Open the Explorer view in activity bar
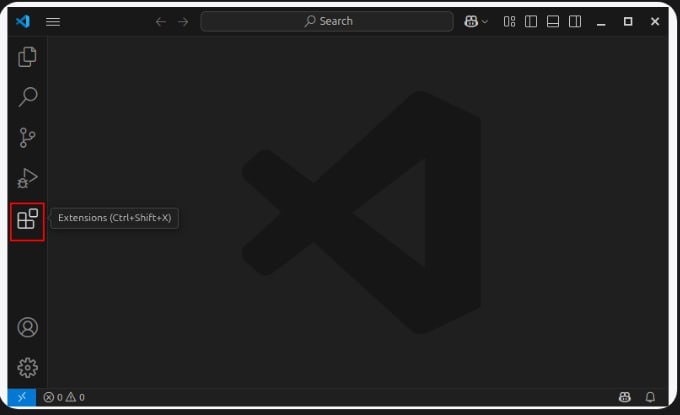680x415 pixels. (27, 57)
